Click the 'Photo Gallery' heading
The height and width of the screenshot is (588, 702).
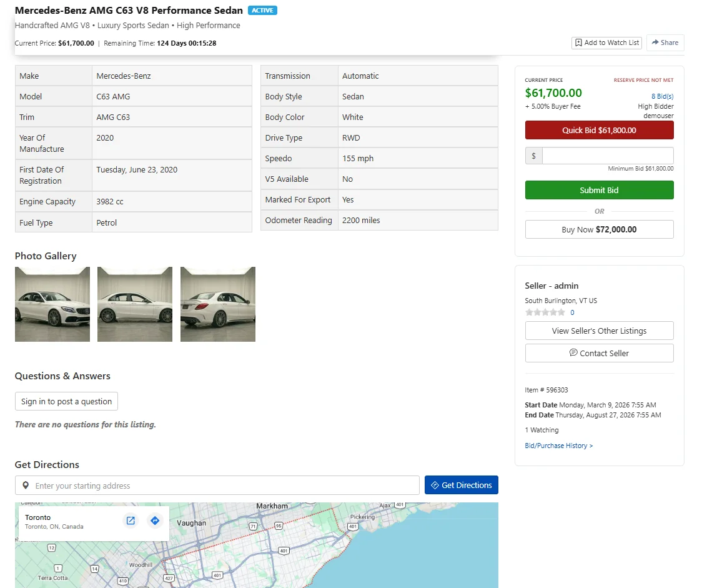(46, 256)
